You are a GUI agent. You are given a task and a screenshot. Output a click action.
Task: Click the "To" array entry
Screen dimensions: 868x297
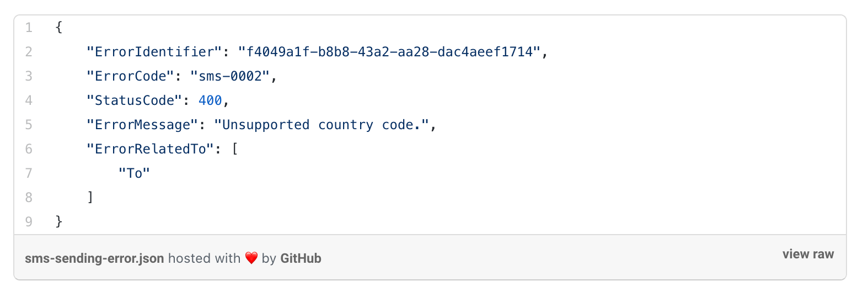(134, 173)
